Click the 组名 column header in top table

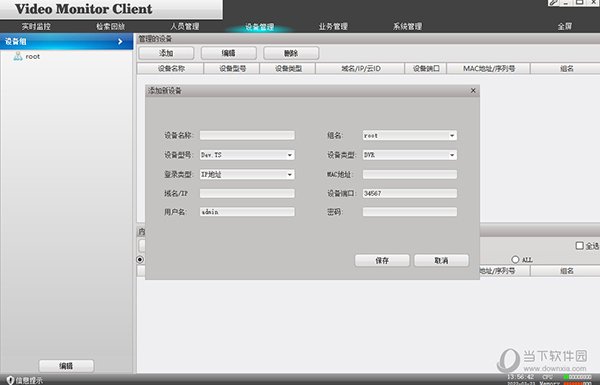tap(566, 69)
